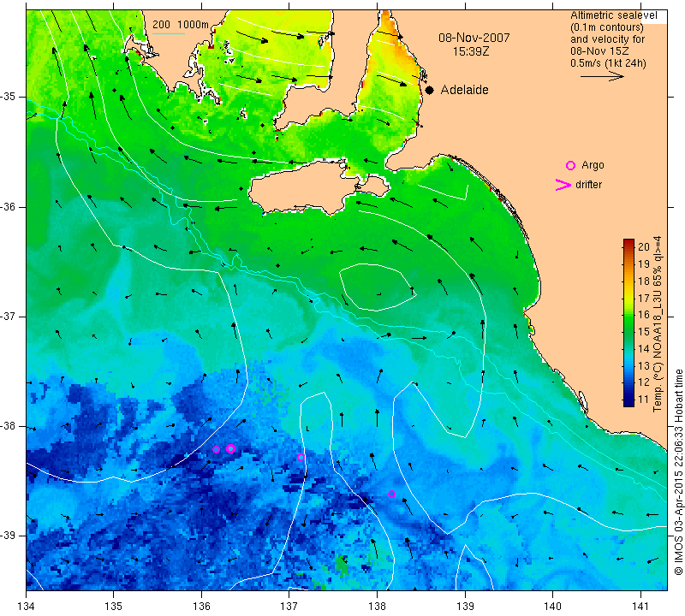The image size is (685, 616).
Task: Click the "200 1000m" isobath legend text
Action: 181,25
